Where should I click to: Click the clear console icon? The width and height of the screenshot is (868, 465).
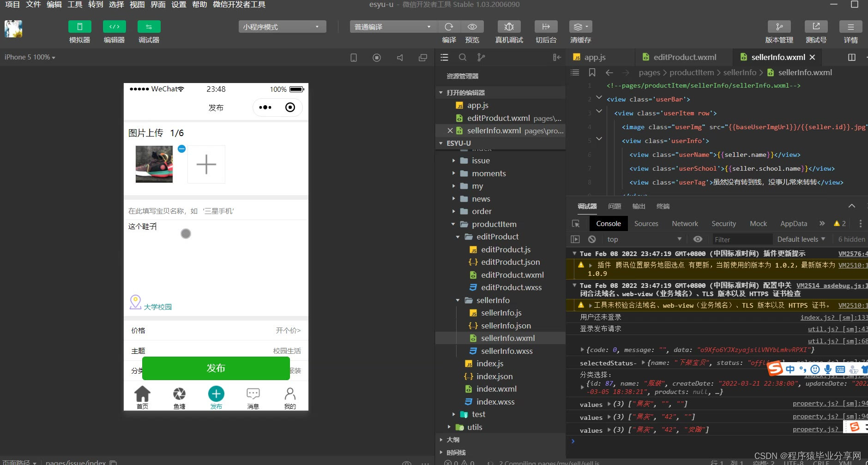592,239
